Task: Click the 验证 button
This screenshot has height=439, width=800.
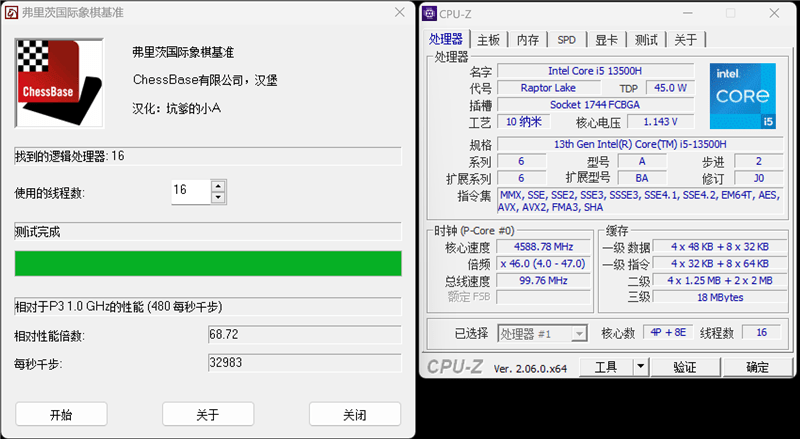Action: click(x=685, y=367)
